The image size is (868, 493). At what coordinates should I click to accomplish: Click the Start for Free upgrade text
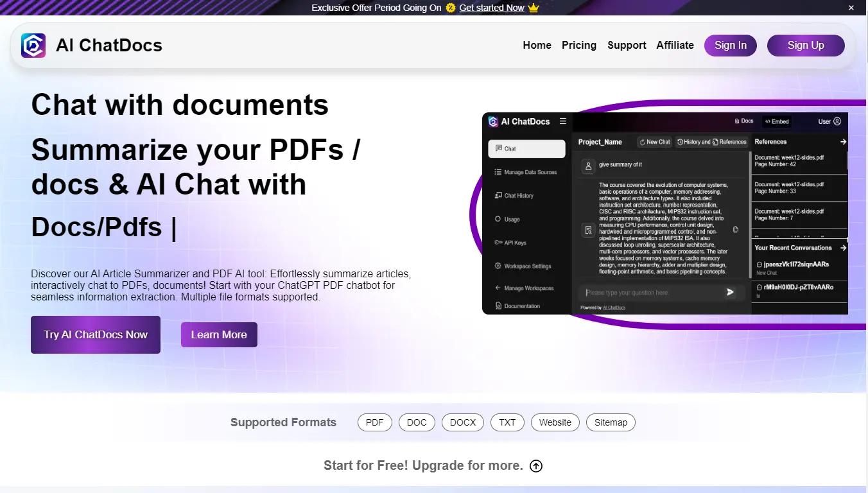[x=423, y=466]
